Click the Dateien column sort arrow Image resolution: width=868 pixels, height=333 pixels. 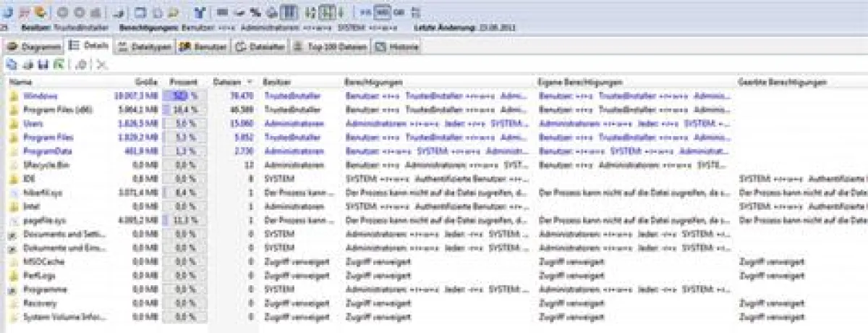(250, 83)
